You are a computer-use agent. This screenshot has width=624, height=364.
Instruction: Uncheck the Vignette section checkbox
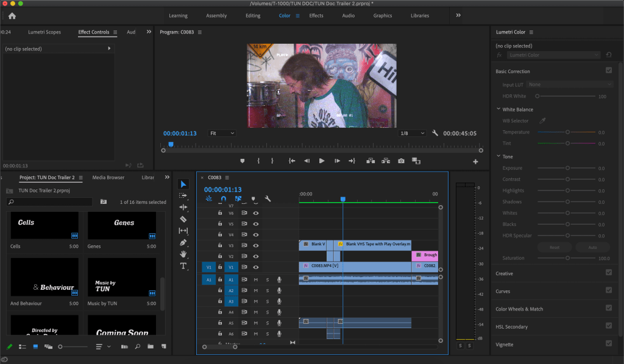608,344
